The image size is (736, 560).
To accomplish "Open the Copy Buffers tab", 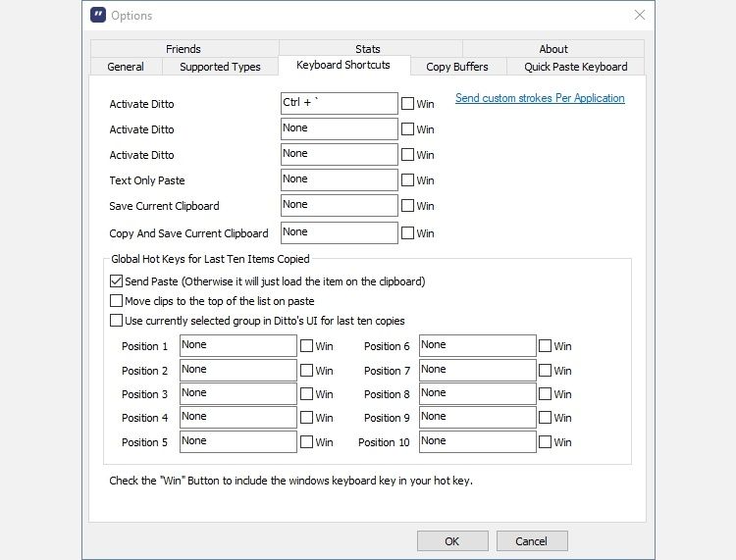I will coord(457,67).
